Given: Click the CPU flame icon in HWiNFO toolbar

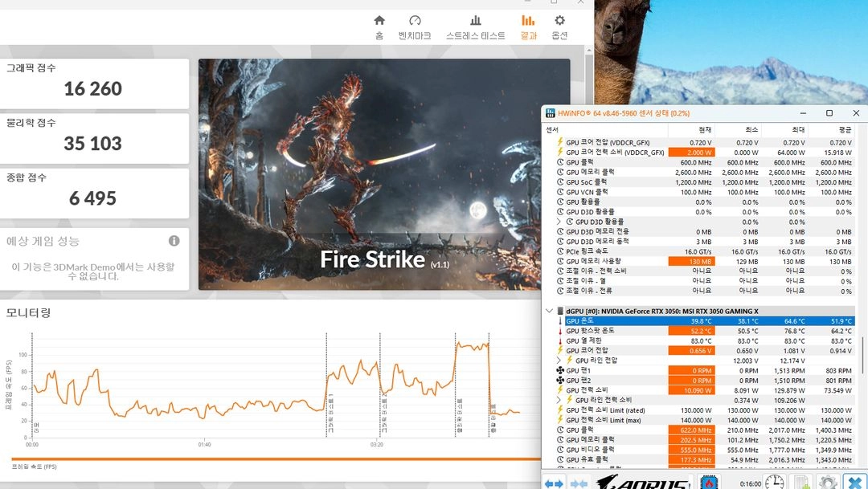Looking at the screenshot, I should [709, 482].
